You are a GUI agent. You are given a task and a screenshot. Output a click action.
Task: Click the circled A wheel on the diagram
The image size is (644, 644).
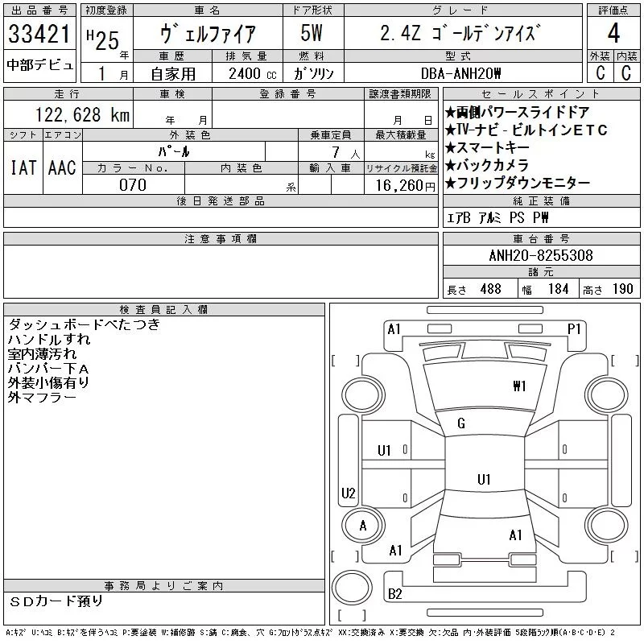pos(363,526)
